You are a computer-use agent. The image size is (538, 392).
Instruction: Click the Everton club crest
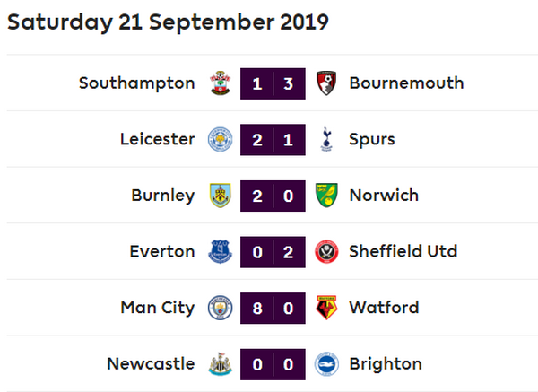(x=217, y=251)
